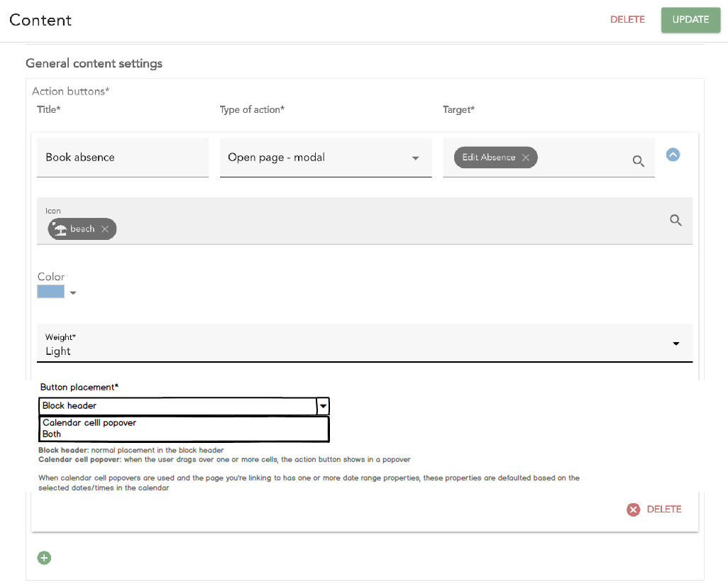The height and width of the screenshot is (587, 728).
Task: Select Calendar cell popover option
Action: (x=89, y=423)
